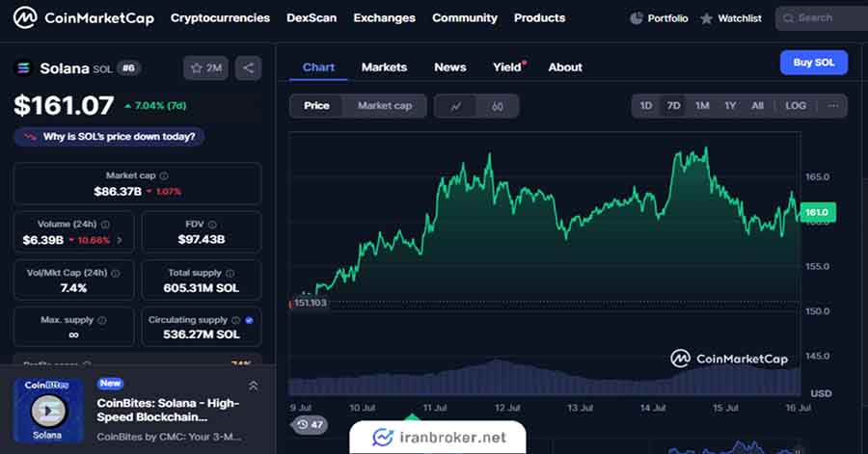Open Community menu
The image size is (868, 454).
(x=465, y=18)
